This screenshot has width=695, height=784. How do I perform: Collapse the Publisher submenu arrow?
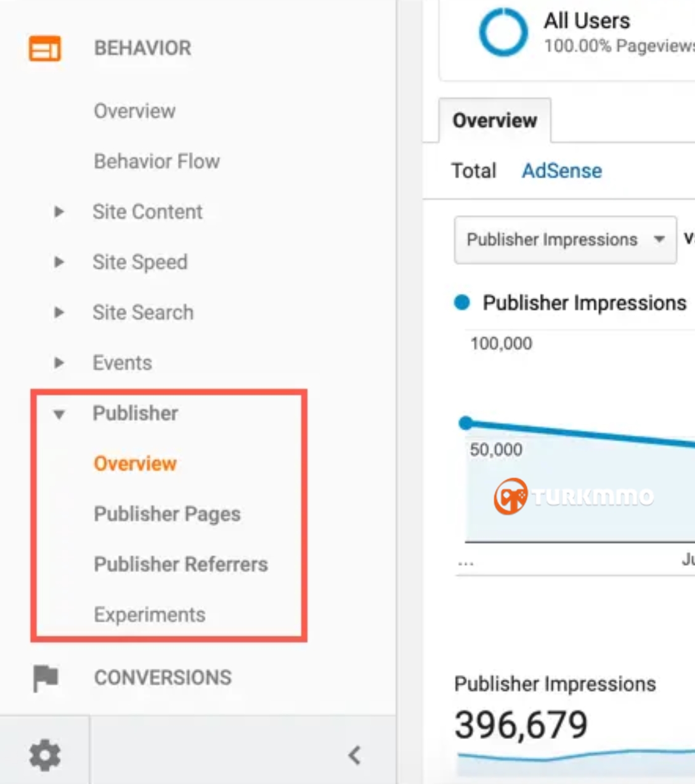point(59,414)
